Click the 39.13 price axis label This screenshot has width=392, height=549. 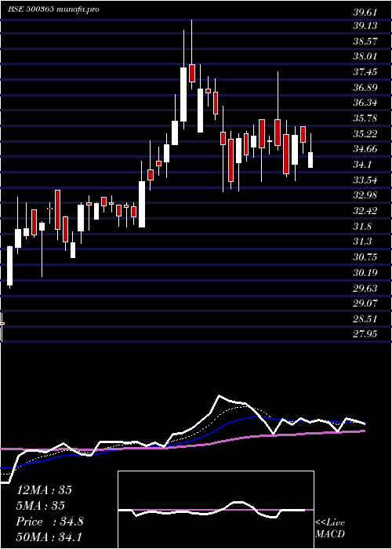[x=365, y=26]
